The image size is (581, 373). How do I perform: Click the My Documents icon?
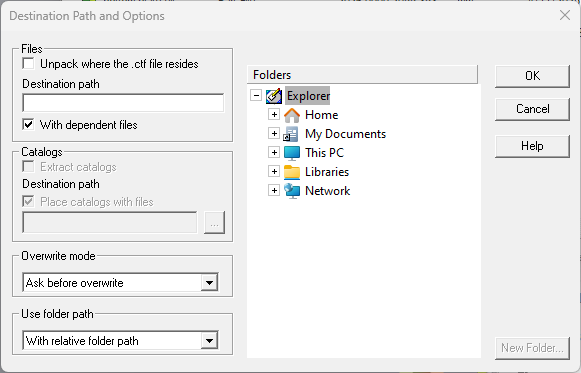pos(291,134)
